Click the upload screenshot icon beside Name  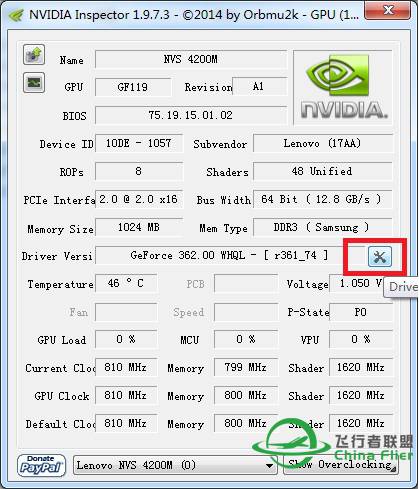pyautogui.click(x=34, y=54)
